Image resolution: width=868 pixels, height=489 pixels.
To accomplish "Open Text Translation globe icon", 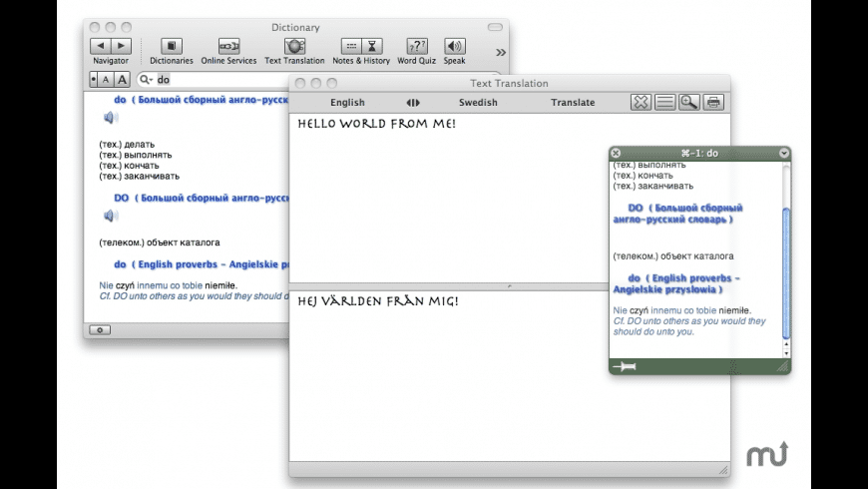I will tap(294, 46).
